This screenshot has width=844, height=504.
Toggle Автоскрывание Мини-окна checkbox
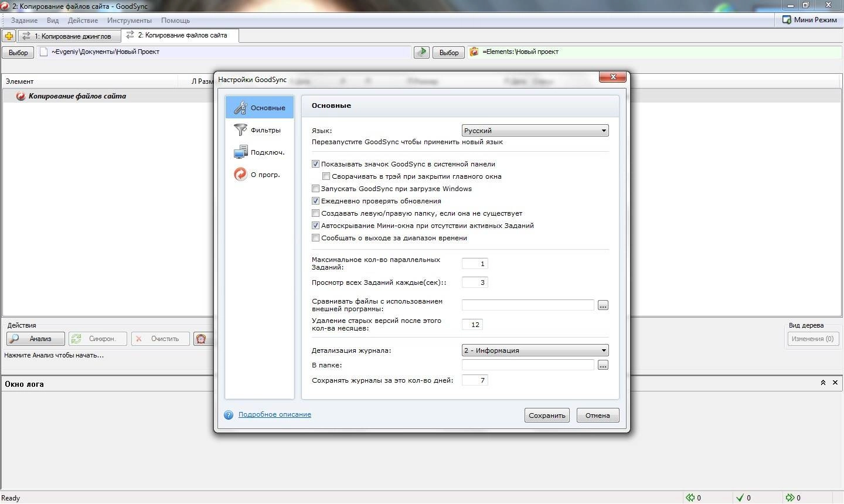coord(315,226)
